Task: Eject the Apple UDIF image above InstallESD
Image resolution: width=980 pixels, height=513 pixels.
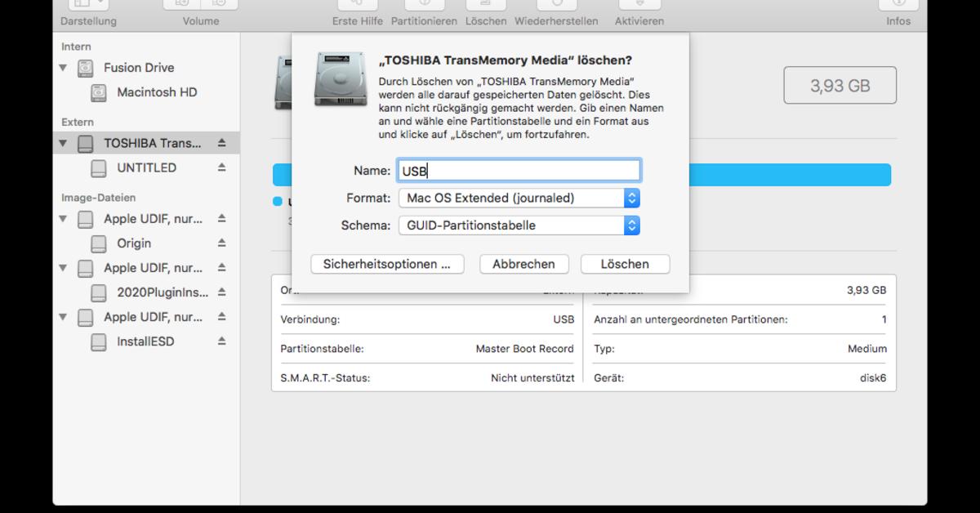Action: tap(221, 317)
